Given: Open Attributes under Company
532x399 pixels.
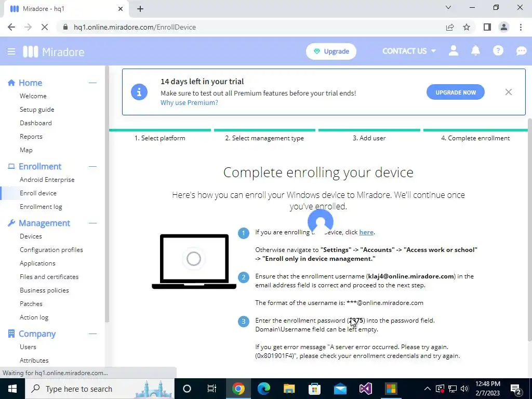Looking at the screenshot, I should (x=34, y=361).
